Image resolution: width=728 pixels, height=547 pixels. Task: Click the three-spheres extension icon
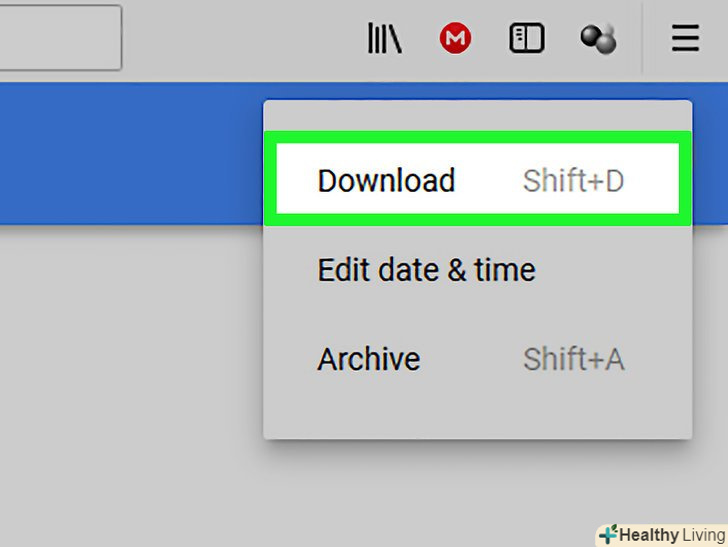point(598,39)
